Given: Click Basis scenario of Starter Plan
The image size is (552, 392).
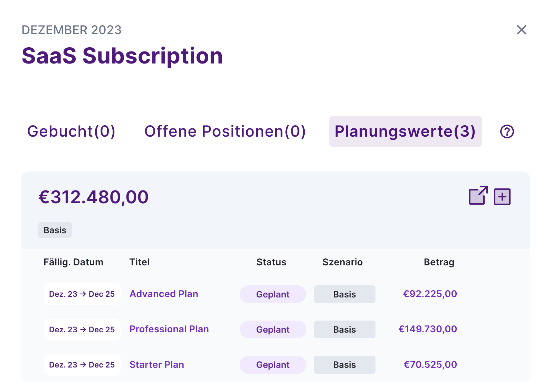Looking at the screenshot, I should coord(344,365).
